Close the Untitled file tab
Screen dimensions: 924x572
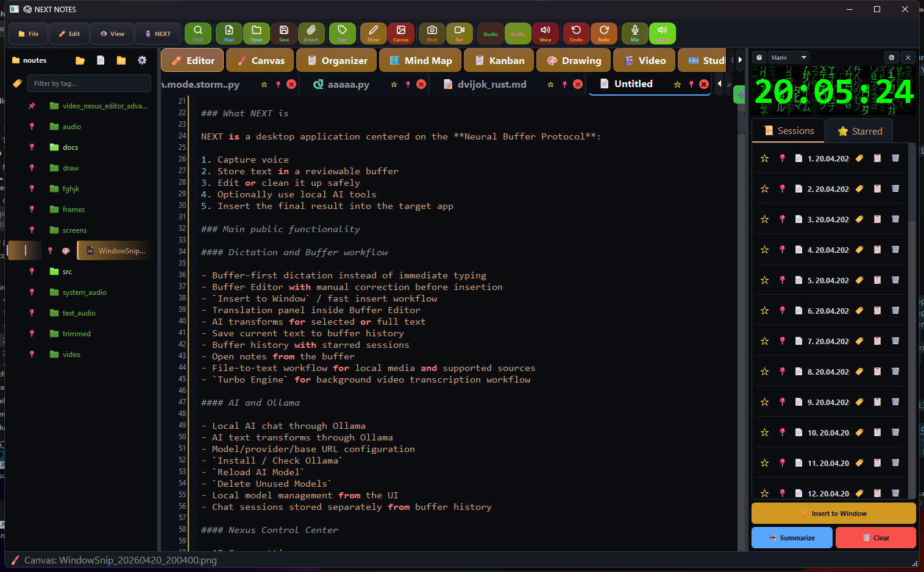click(x=704, y=84)
